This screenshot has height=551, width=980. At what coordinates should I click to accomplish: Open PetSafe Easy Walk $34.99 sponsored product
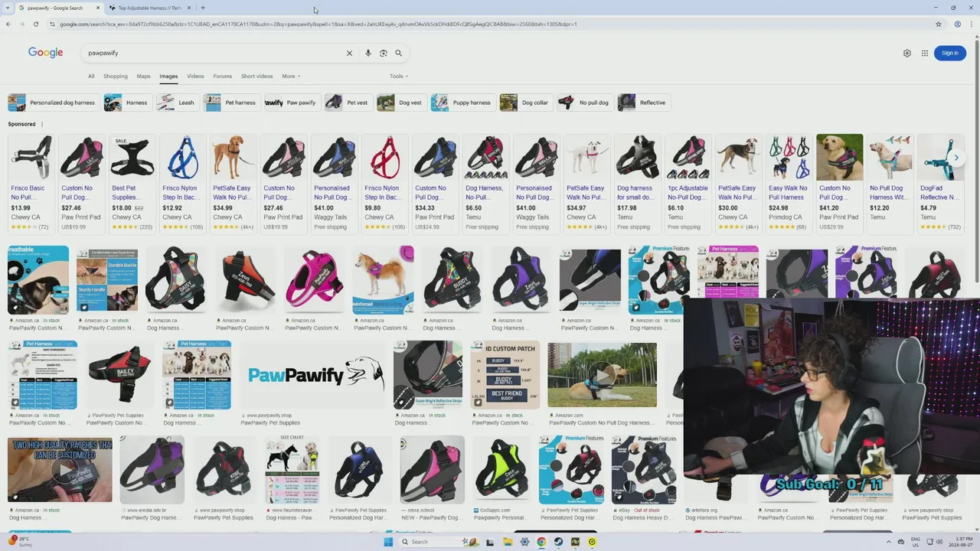point(233,183)
